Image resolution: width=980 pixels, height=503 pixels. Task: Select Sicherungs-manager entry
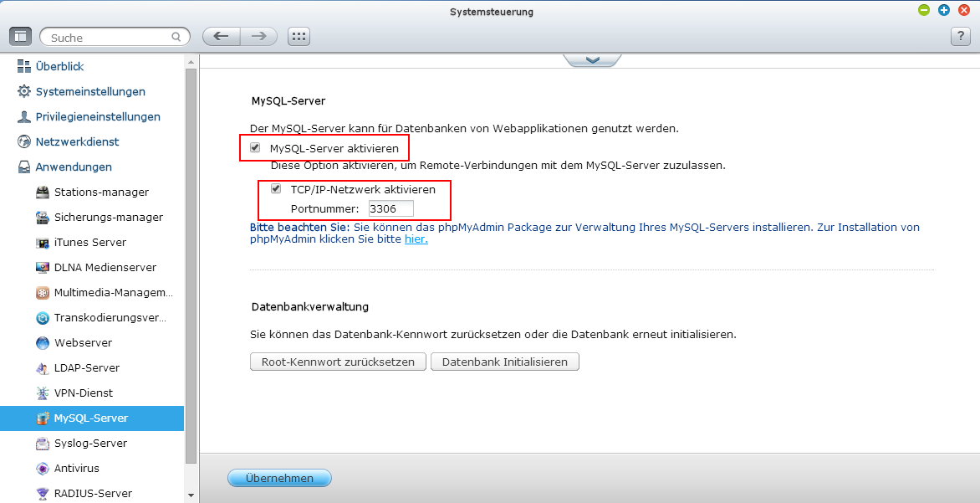coord(108,217)
